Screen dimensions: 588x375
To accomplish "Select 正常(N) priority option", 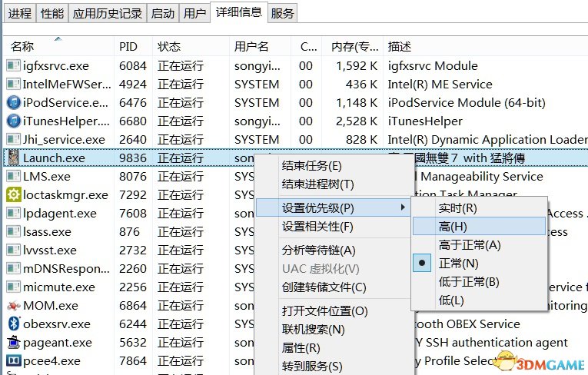I will [x=458, y=264].
